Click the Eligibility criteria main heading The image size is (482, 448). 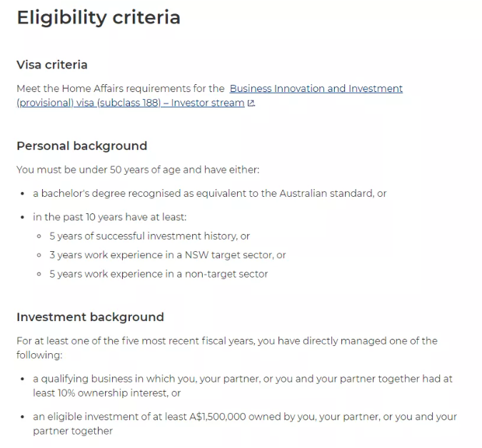tap(99, 17)
